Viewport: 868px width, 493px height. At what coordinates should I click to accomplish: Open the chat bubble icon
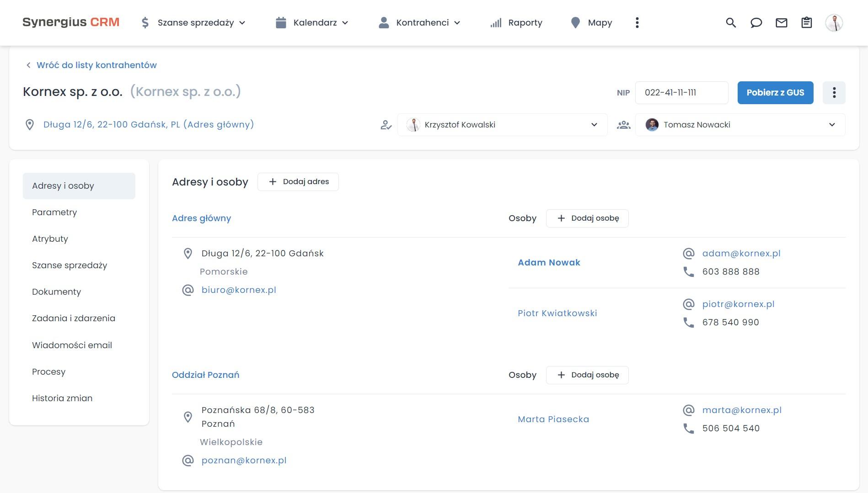pyautogui.click(x=756, y=23)
